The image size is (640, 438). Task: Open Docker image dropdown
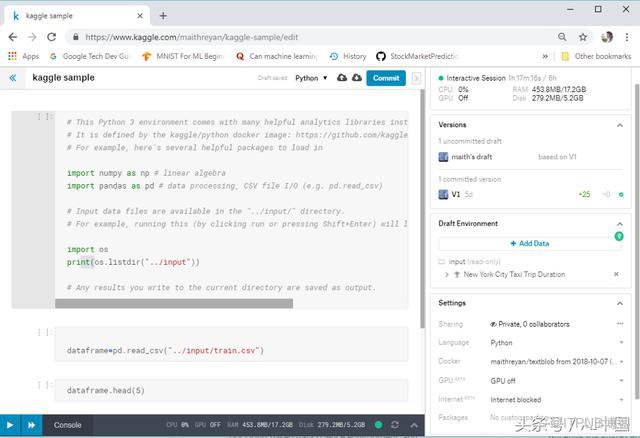(557, 361)
